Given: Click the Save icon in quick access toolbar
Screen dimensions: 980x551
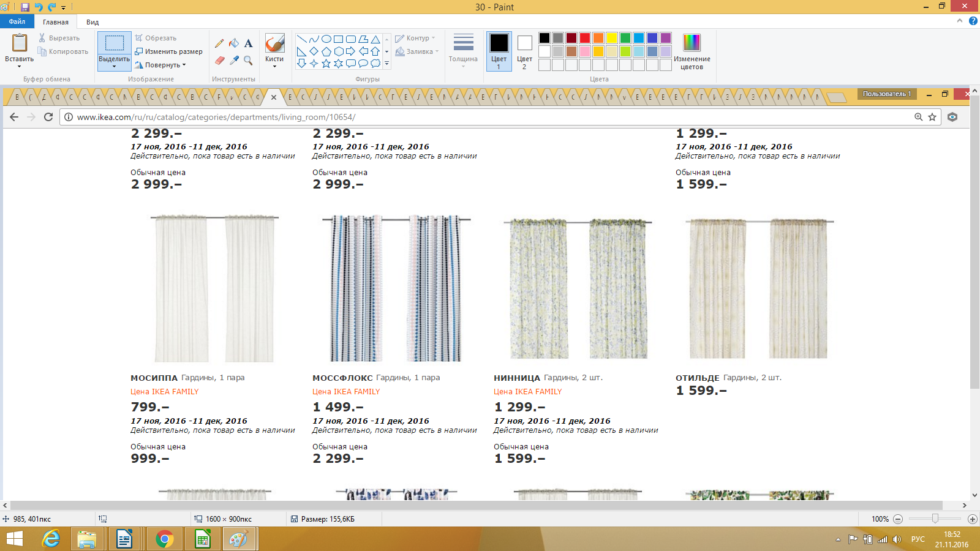Looking at the screenshot, I should tap(25, 7).
